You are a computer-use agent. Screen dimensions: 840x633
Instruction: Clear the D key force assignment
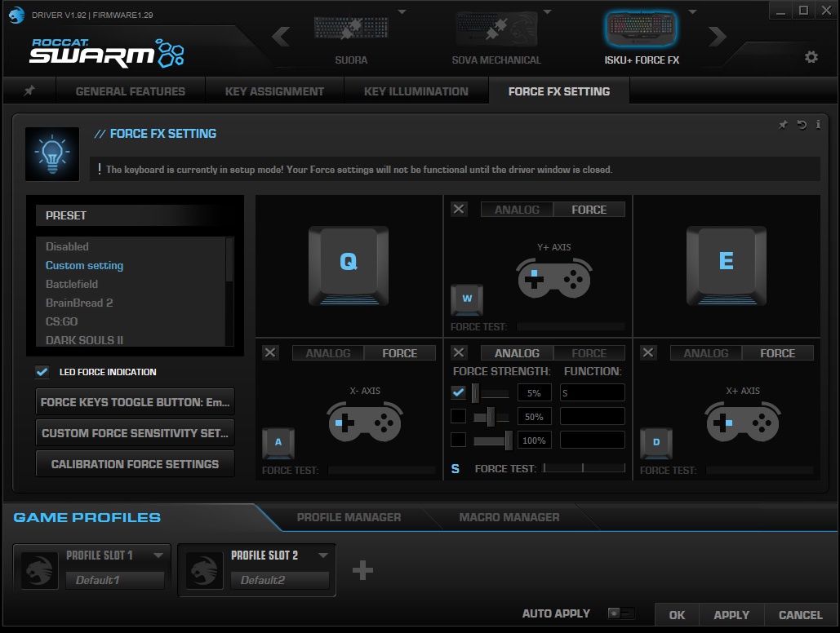click(647, 352)
